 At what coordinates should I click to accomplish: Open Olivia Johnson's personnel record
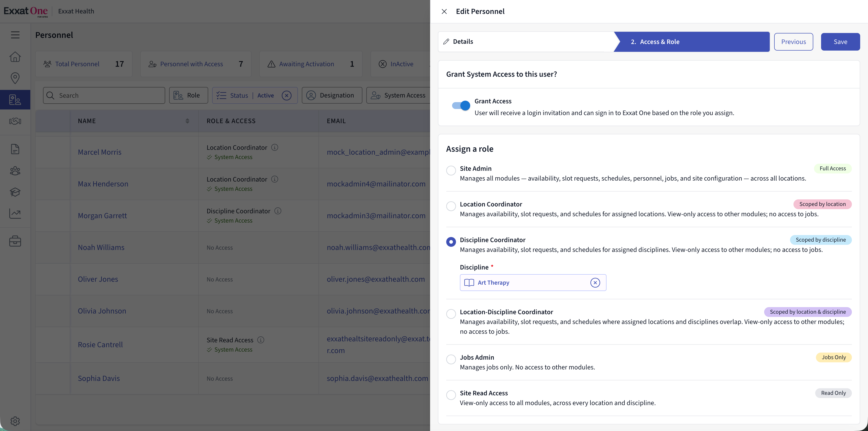click(x=102, y=311)
